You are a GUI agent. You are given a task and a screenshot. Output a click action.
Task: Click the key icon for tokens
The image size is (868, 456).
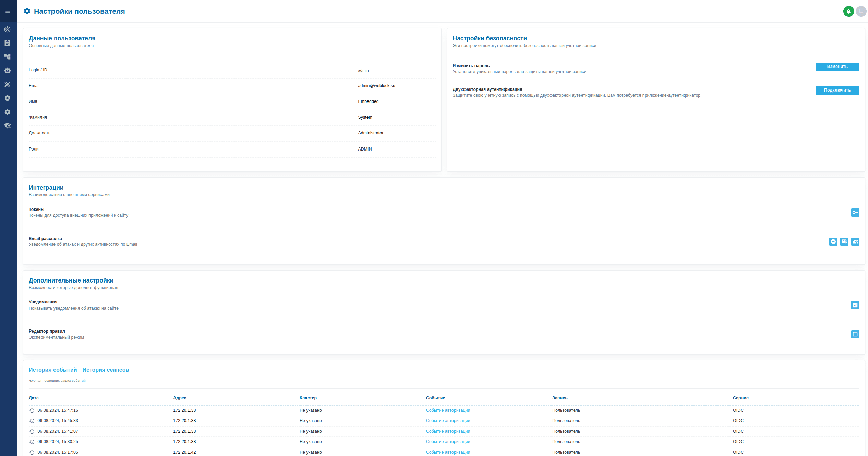855,213
